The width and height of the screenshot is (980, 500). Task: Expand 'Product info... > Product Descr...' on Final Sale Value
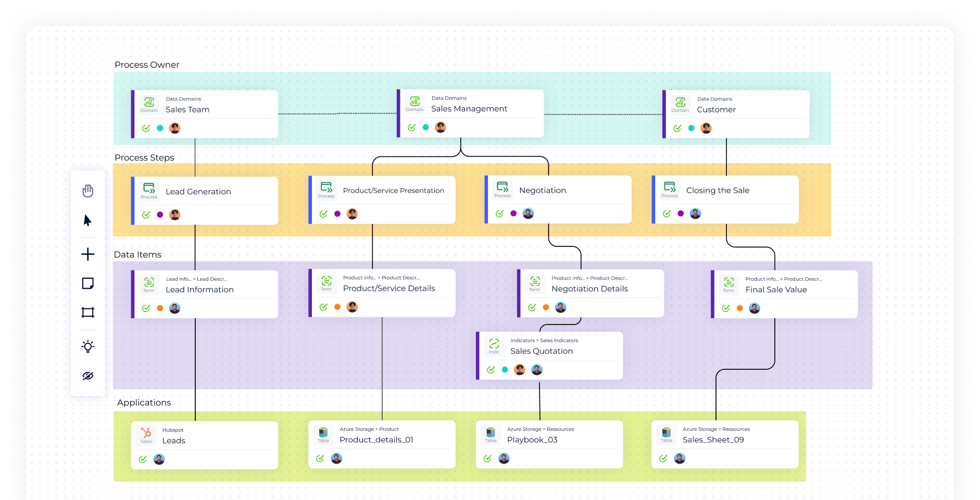coord(784,279)
